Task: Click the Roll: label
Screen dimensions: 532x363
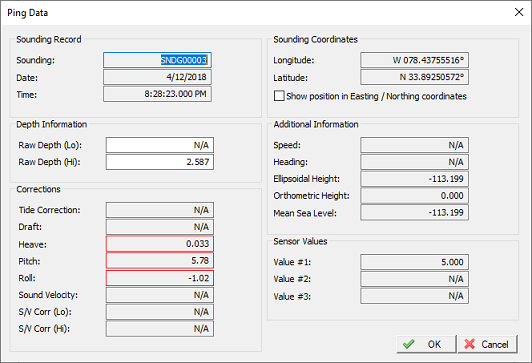Action: (27, 278)
